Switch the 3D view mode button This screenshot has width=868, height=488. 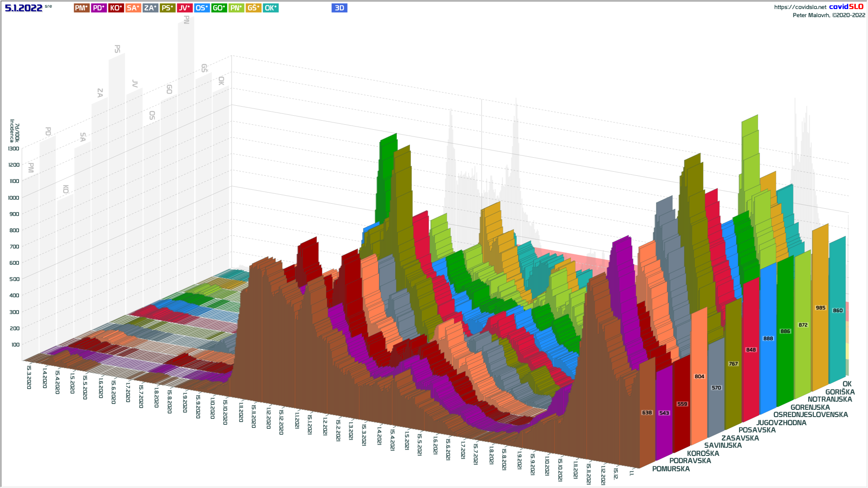(x=340, y=8)
